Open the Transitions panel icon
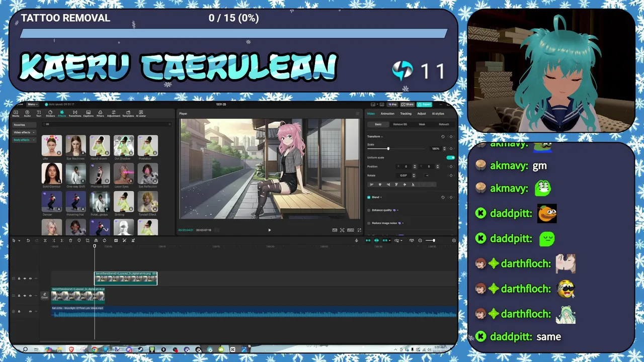Viewport: 644px width, 362px height. click(x=75, y=114)
